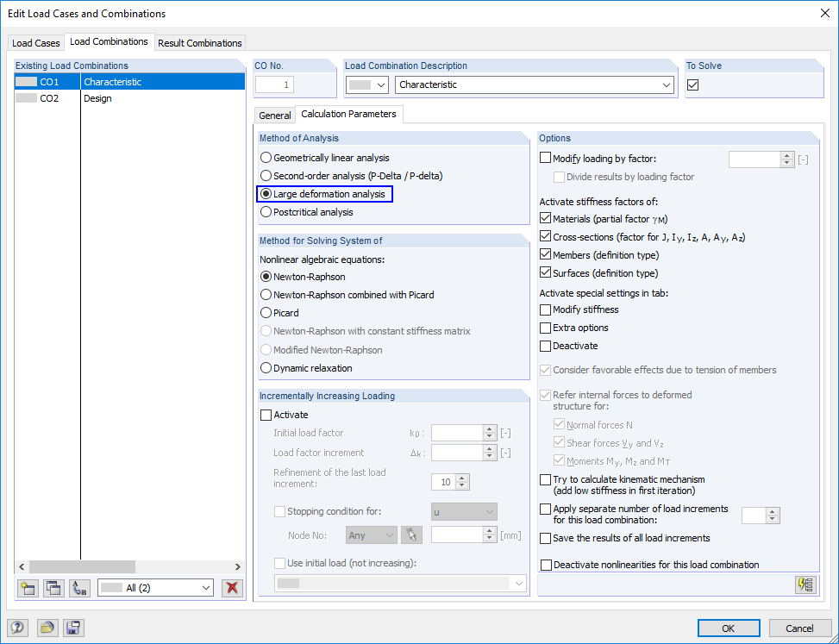Uncheck Members definition type
839x644 pixels.
click(x=545, y=254)
